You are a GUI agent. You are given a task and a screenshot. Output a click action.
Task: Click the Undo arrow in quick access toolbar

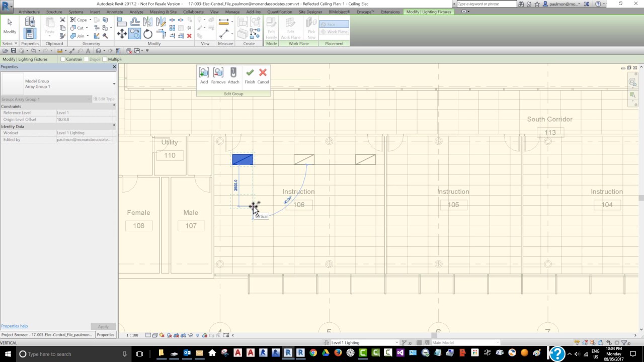coord(34,51)
